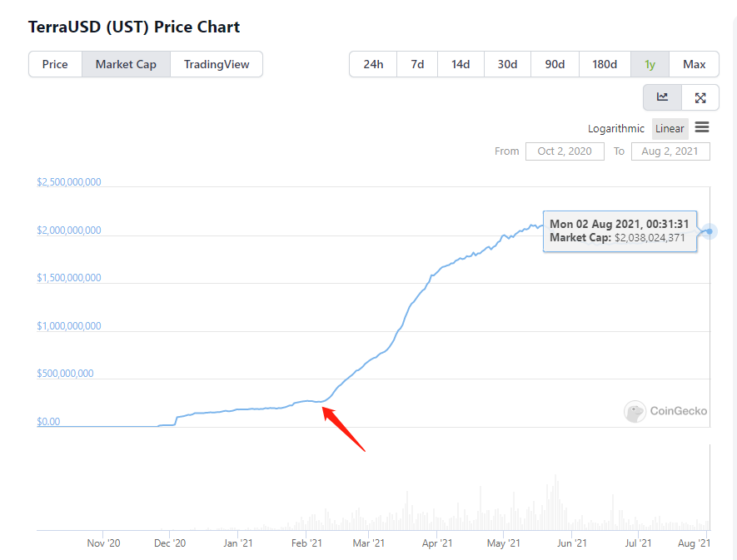The height and width of the screenshot is (560, 737).
Task: Open the TradingView tab
Action: coord(217,64)
